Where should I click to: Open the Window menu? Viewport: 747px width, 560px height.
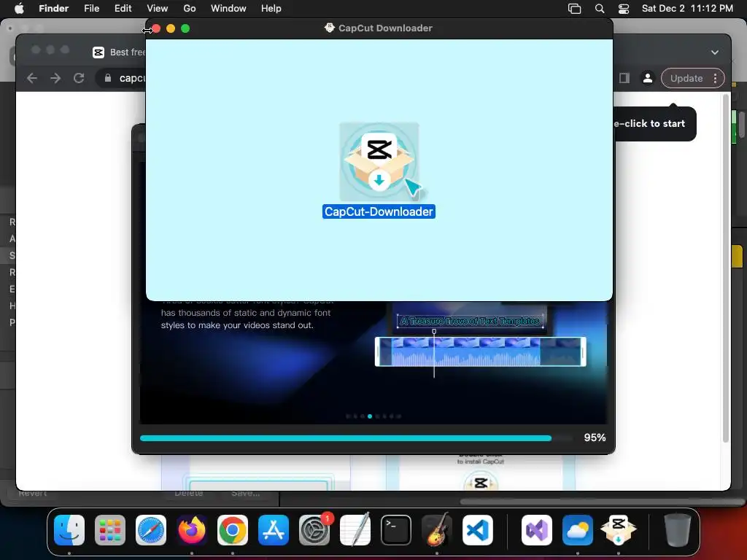click(x=228, y=9)
